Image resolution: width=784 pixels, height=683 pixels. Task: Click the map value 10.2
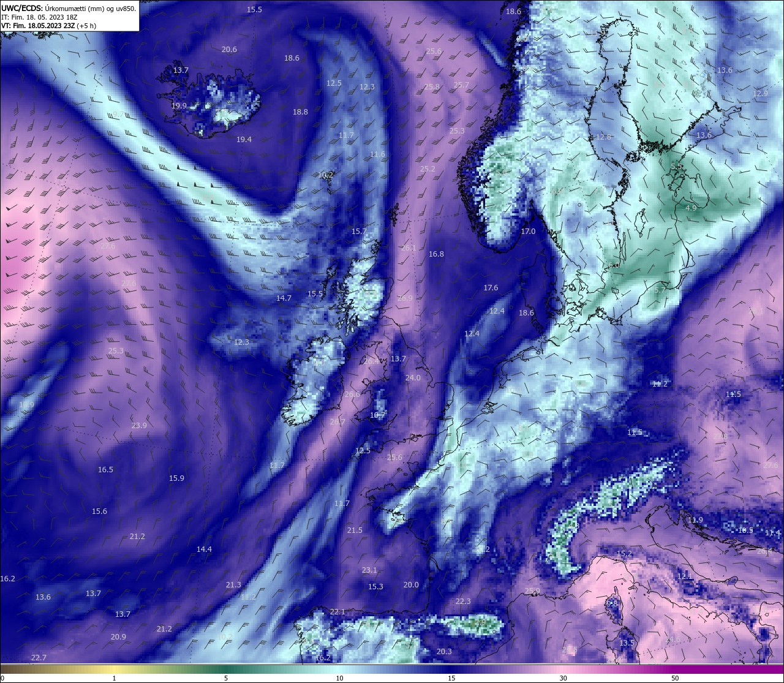326,175
